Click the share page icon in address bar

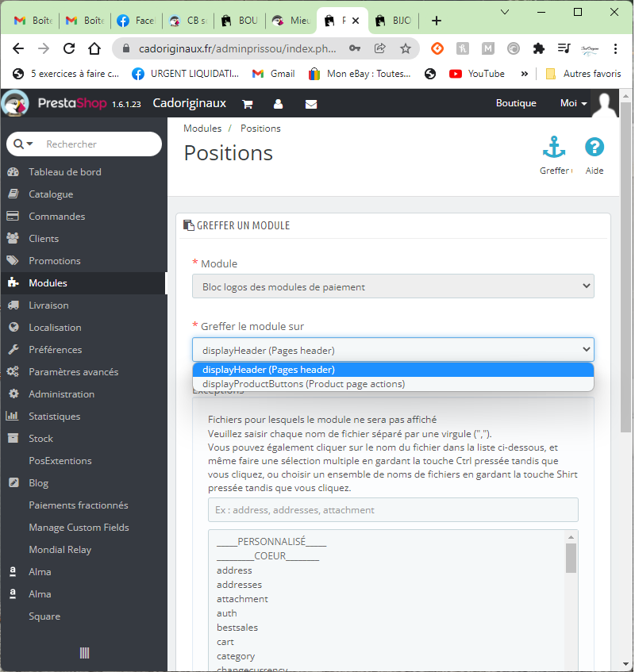[380, 48]
